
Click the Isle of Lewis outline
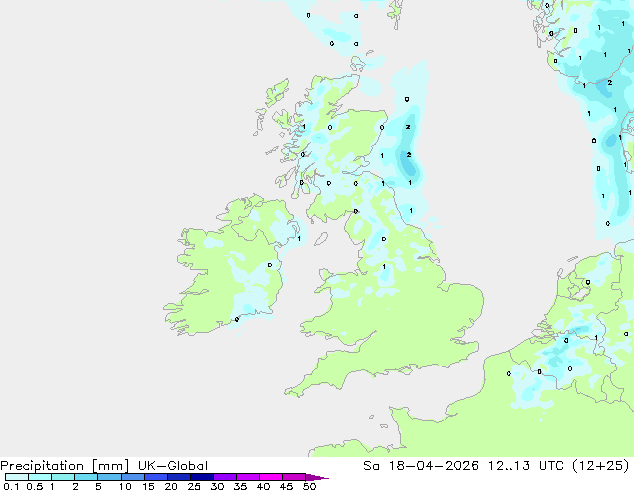[x=277, y=92]
